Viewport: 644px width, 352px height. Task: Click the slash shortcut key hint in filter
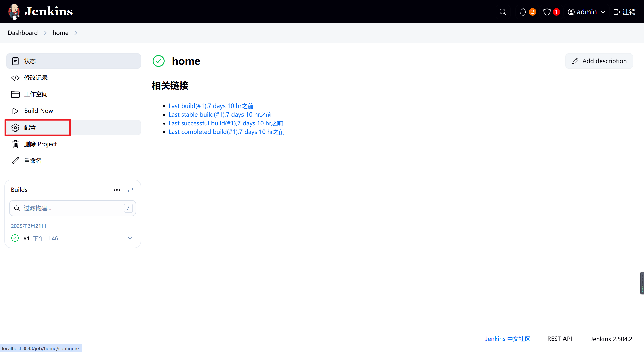[x=128, y=208]
